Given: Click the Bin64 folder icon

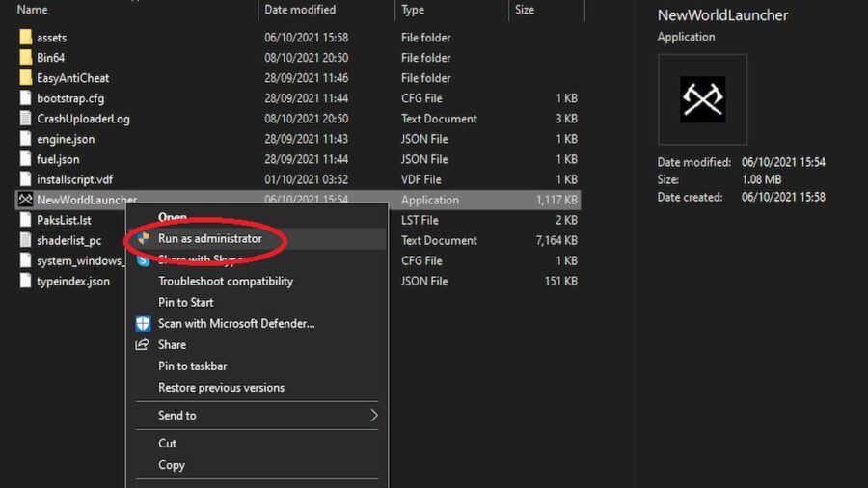Looking at the screenshot, I should pos(25,58).
